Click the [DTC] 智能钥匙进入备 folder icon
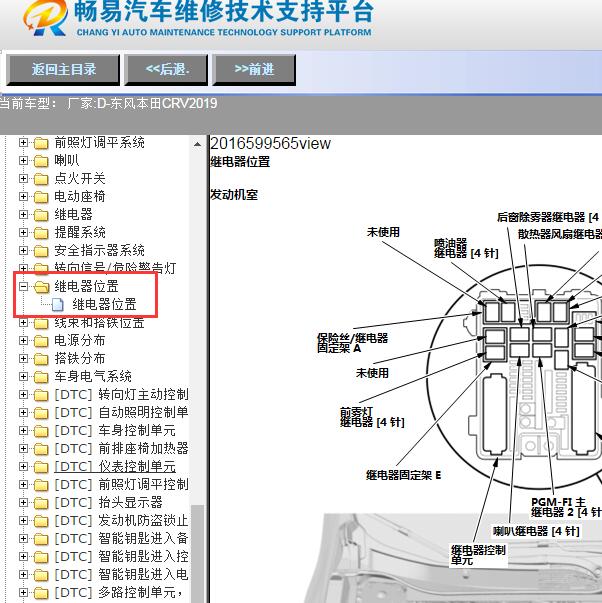This screenshot has height=603, width=602. 41,539
